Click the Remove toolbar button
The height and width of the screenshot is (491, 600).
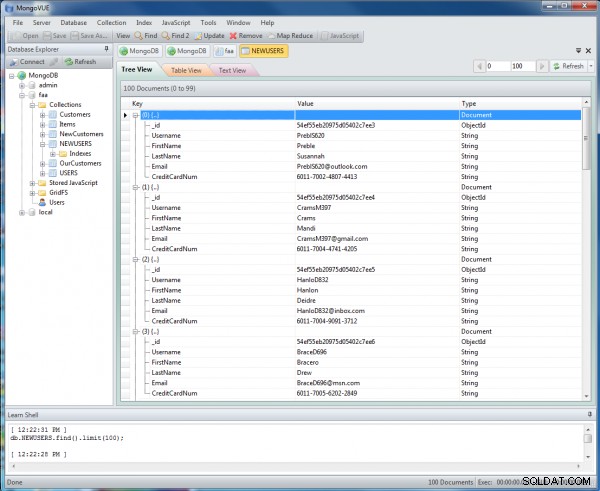pos(246,36)
